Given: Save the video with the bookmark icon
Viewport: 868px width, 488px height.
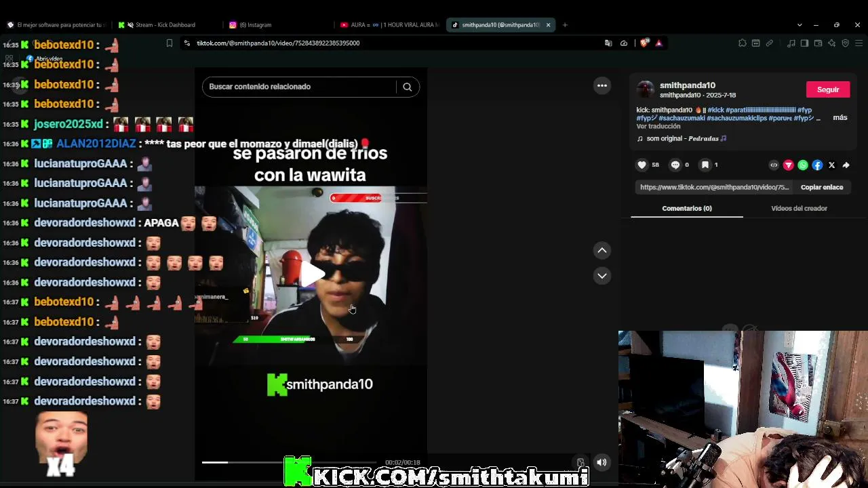Looking at the screenshot, I should coord(705,165).
